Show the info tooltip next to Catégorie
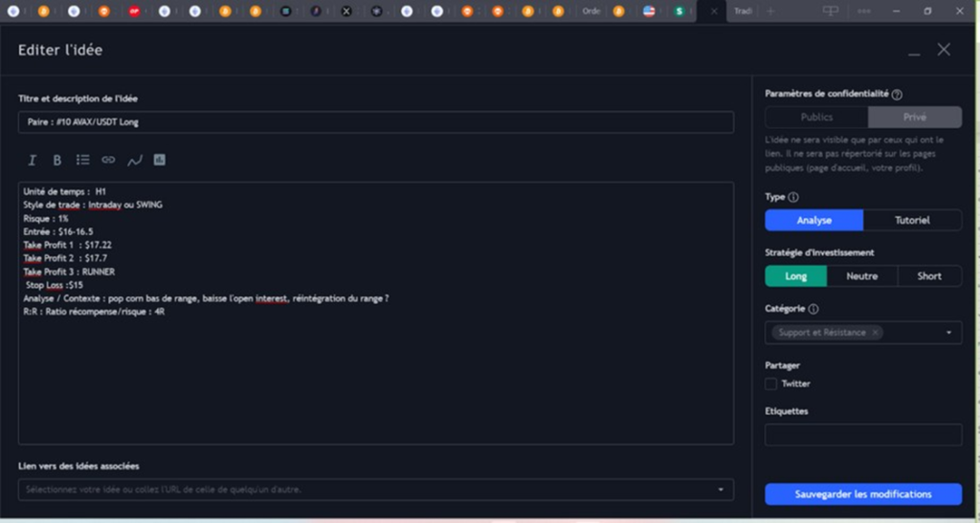The height and width of the screenshot is (523, 980). click(x=813, y=309)
